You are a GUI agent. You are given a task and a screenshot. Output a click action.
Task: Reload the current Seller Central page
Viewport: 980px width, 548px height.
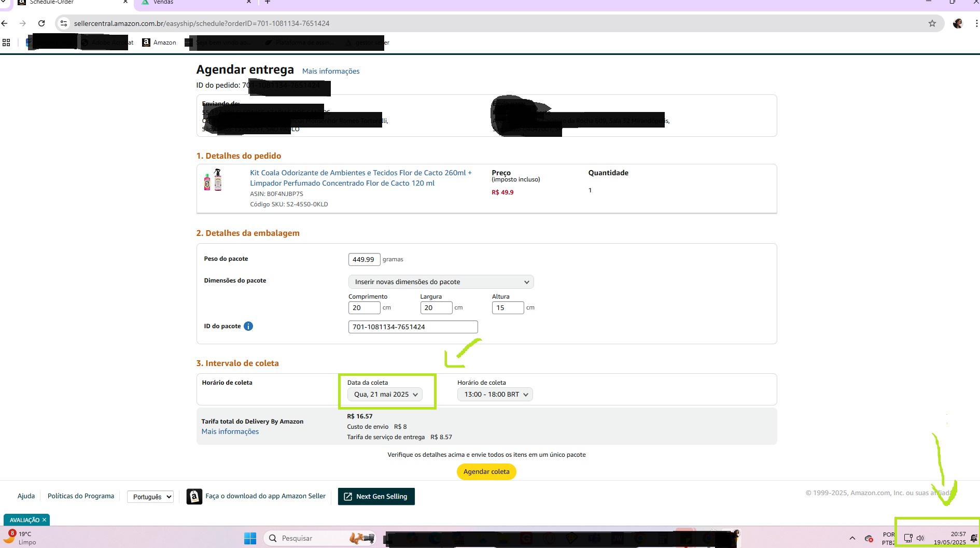[x=41, y=23]
